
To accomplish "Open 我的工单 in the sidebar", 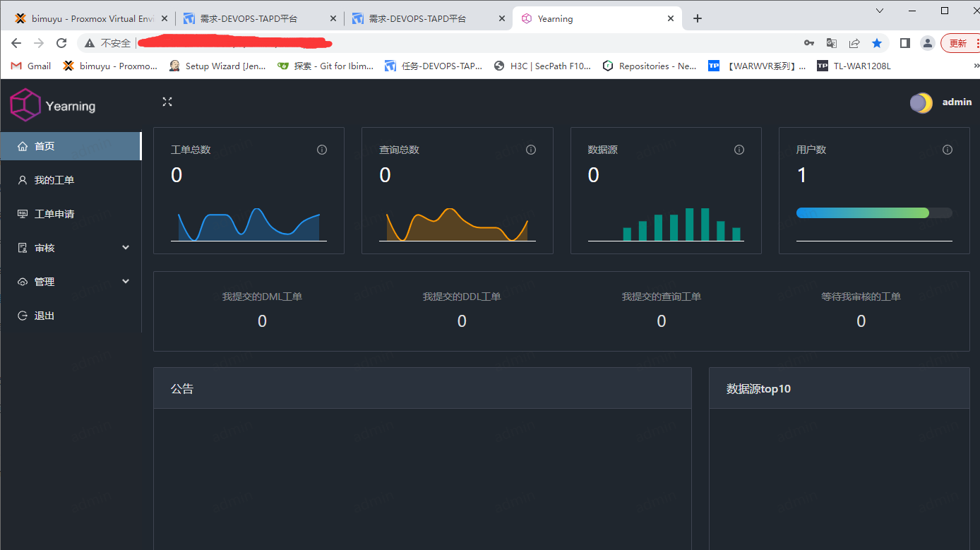I will click(71, 180).
